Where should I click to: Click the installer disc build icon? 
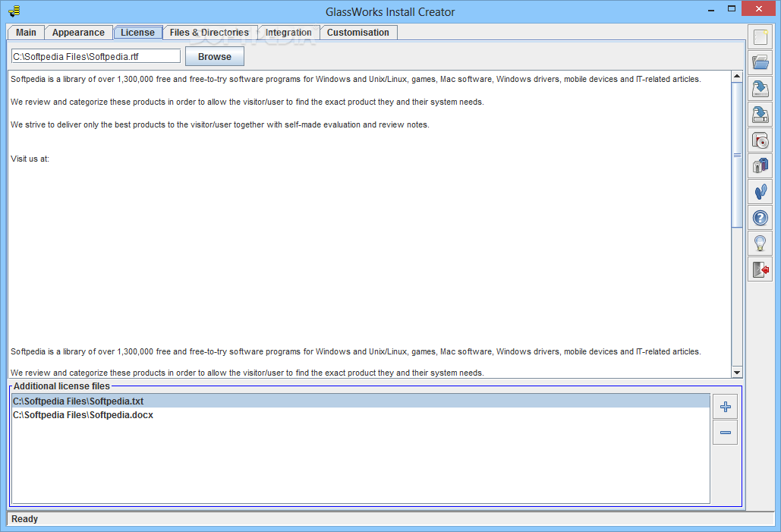[x=760, y=140]
